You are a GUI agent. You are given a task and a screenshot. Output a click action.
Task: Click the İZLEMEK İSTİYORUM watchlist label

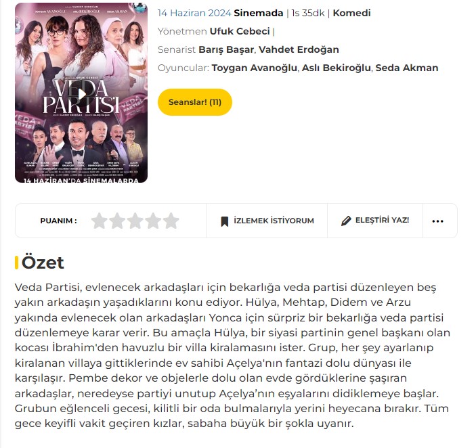(x=274, y=221)
